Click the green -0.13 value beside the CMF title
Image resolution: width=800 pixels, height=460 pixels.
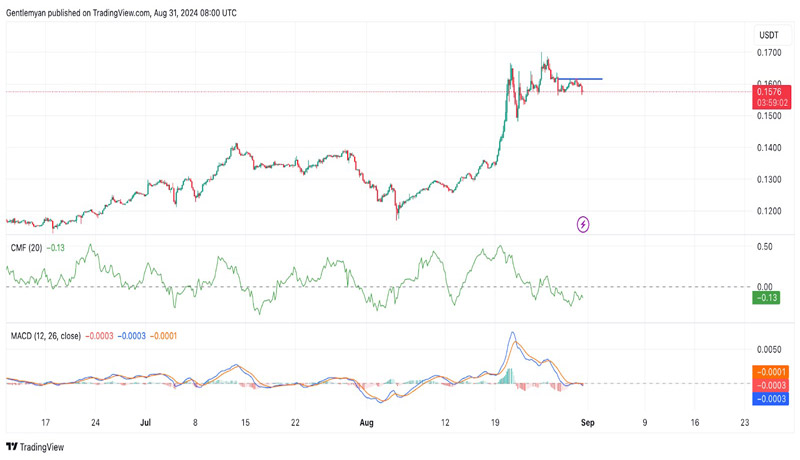[56, 248]
